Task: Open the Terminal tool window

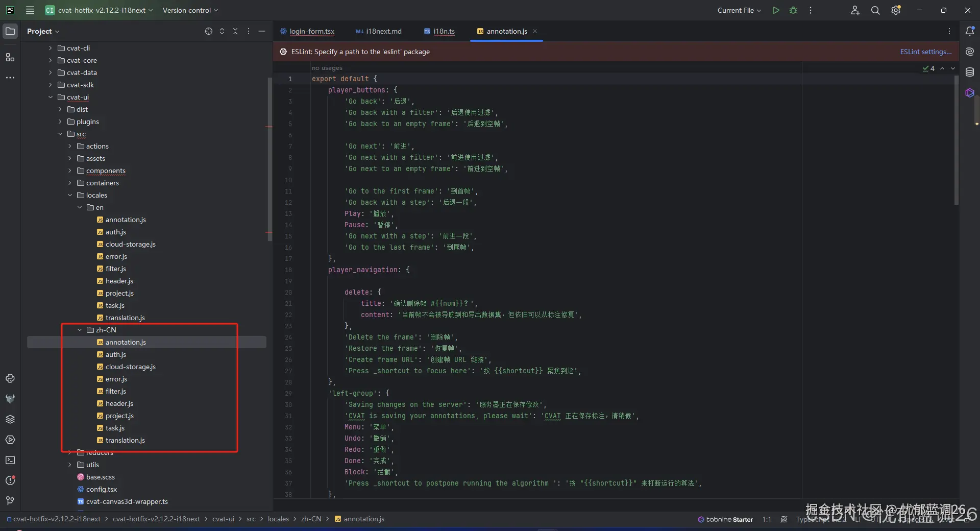Action: (10, 460)
